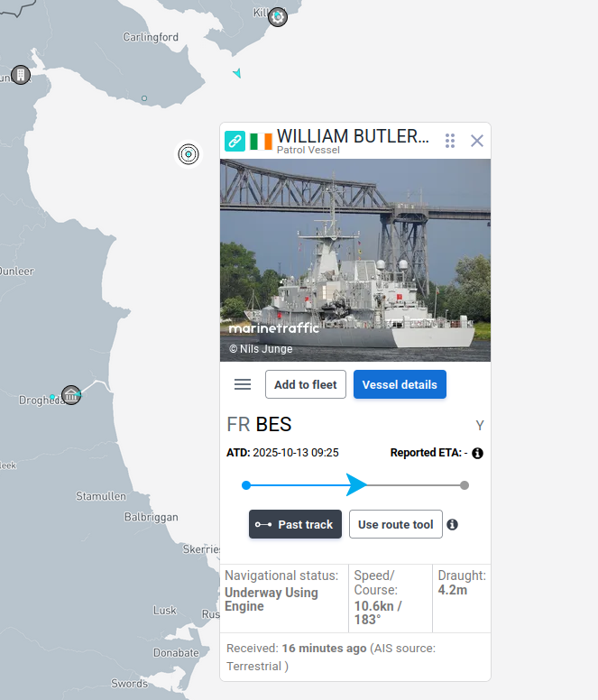
Task: Click the Irish flag icon
Action: coord(261,142)
